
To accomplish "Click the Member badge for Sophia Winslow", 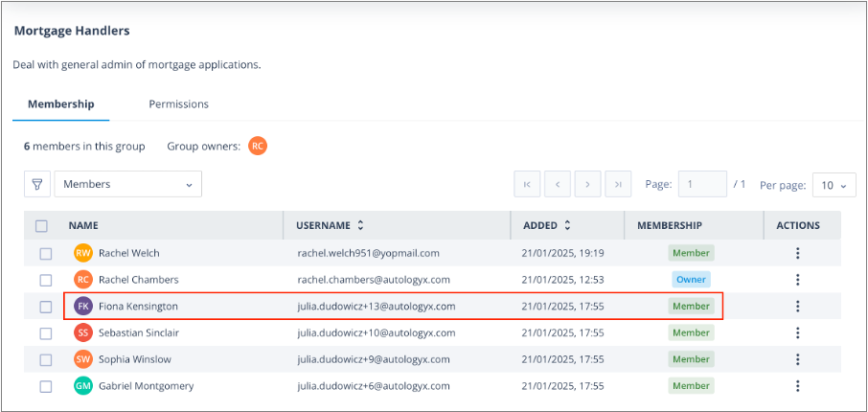I will point(691,359).
